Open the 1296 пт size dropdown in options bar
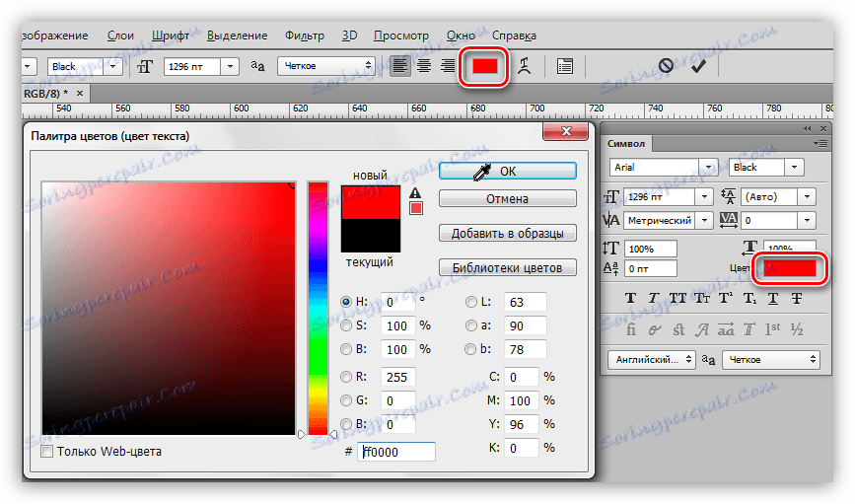 pyautogui.click(x=230, y=66)
